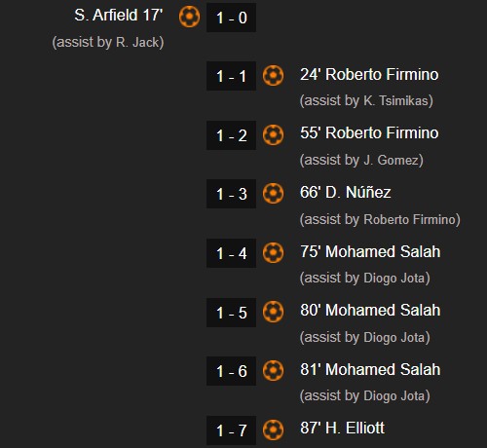Click the goal icon beside the 1 - 7 score
487x448 pixels.
coord(273,429)
